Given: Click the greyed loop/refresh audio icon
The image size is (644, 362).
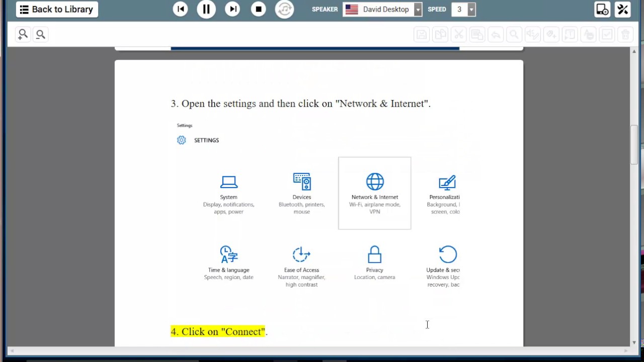Looking at the screenshot, I should pos(284,9).
